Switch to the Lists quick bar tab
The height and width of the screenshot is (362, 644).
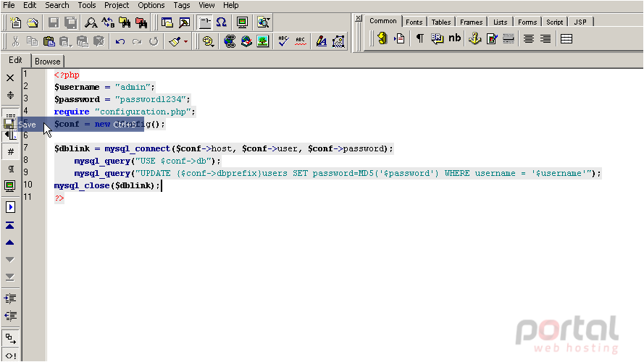coord(501,22)
